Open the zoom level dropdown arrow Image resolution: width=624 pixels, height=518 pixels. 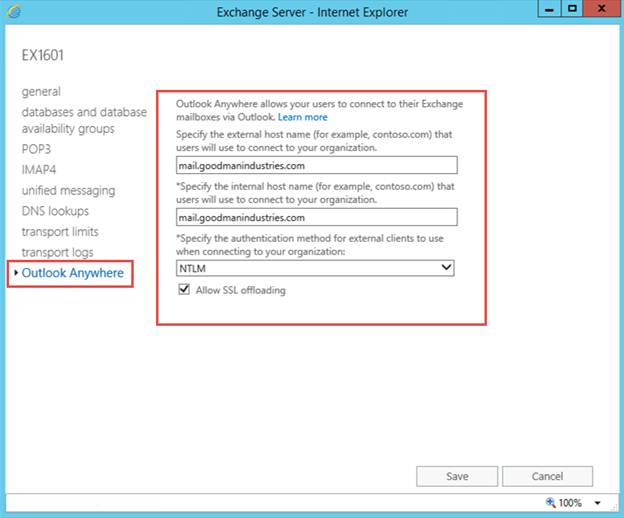pos(597,503)
